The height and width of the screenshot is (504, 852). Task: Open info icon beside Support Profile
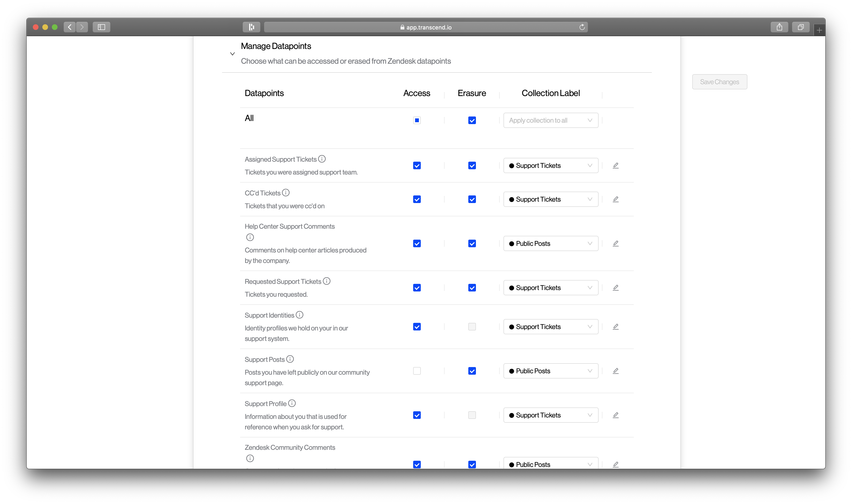click(x=292, y=403)
